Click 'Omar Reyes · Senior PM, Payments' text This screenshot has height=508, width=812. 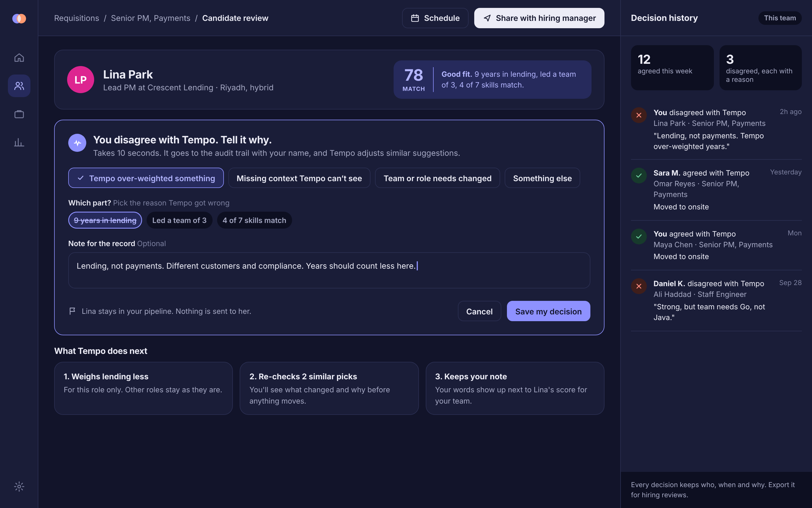696,189
